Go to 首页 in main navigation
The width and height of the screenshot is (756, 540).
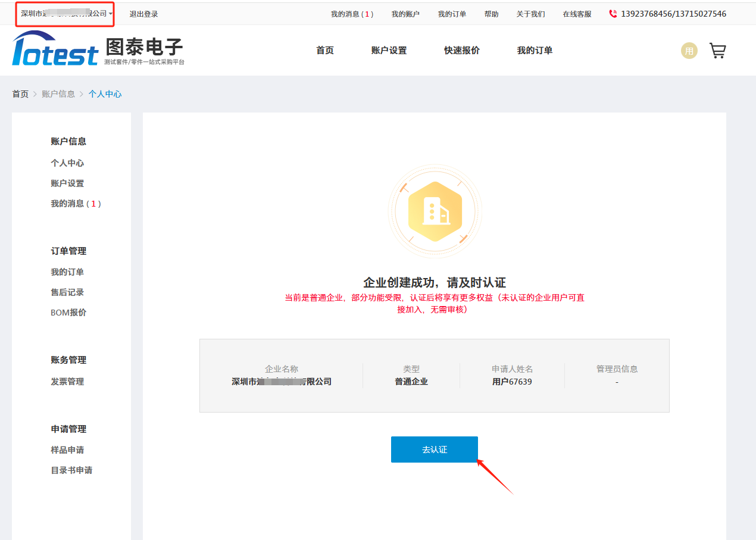click(x=324, y=51)
